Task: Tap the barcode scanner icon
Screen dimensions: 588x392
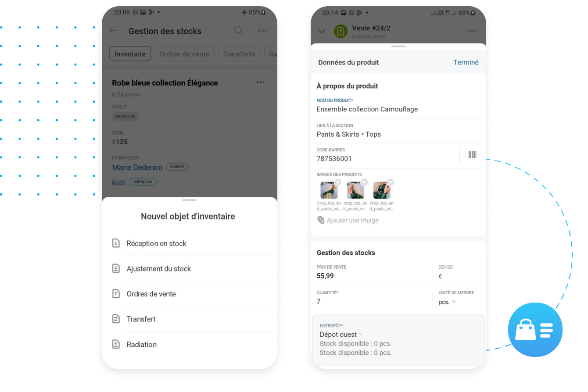Action: tap(472, 154)
